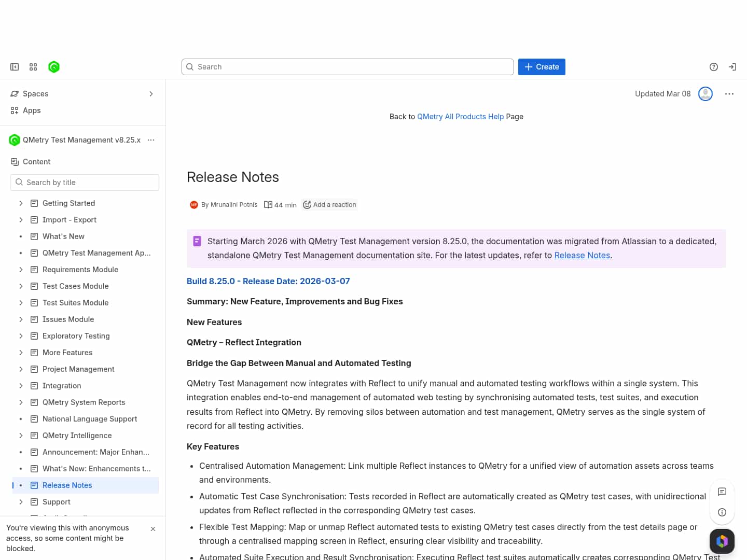
Task: Click the blue Create button
Action: [542, 67]
